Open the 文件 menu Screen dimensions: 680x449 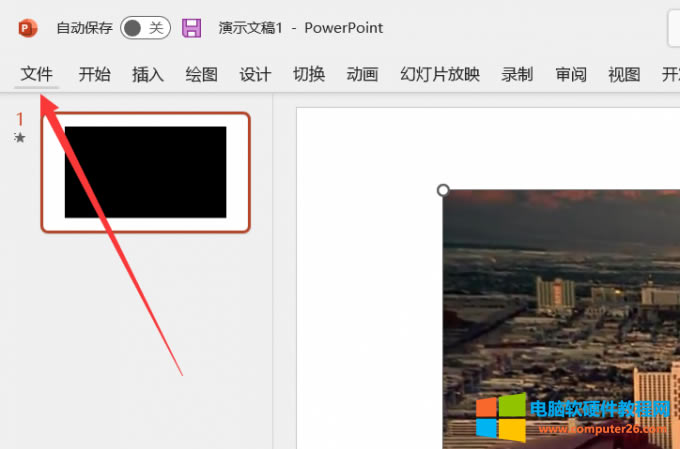click(x=37, y=74)
